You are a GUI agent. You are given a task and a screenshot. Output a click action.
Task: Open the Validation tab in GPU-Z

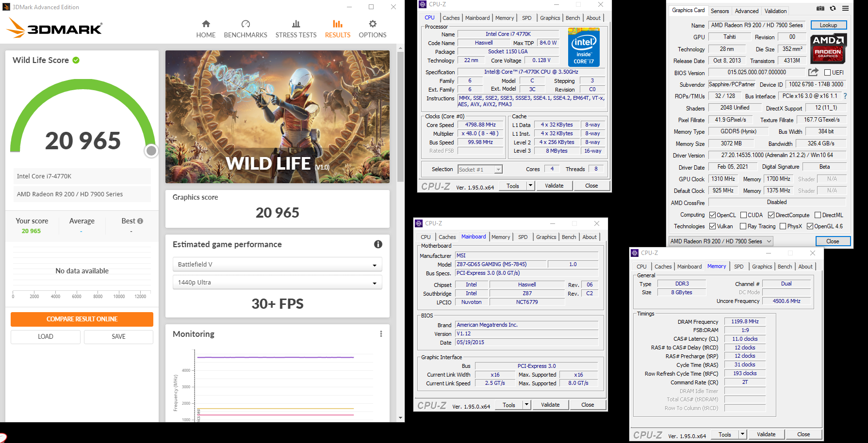pos(776,11)
